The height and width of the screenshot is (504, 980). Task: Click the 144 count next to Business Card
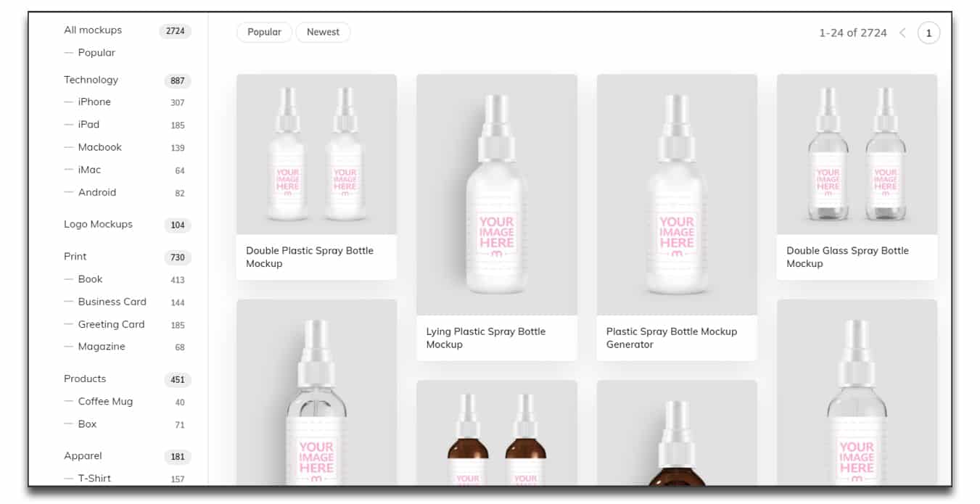(178, 302)
